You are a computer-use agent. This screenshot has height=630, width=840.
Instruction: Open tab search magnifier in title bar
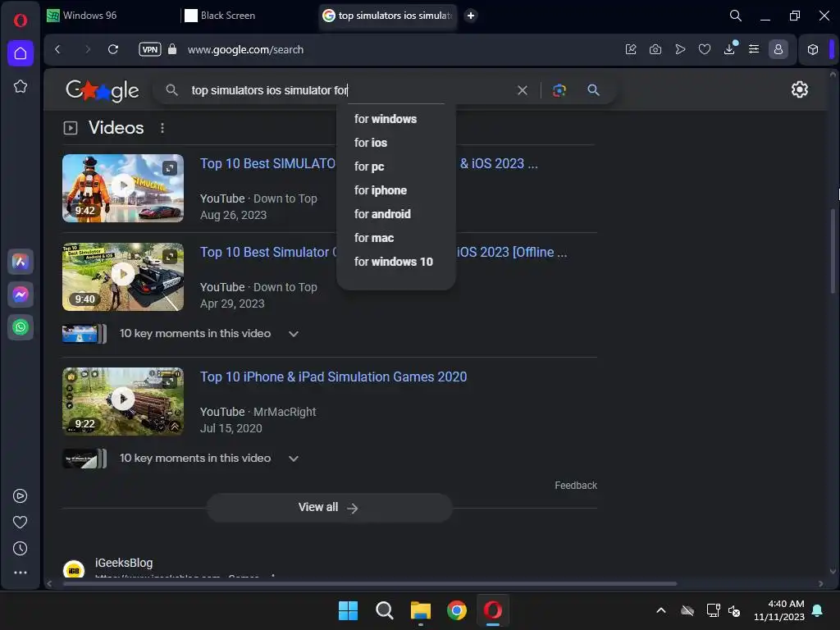click(x=736, y=16)
